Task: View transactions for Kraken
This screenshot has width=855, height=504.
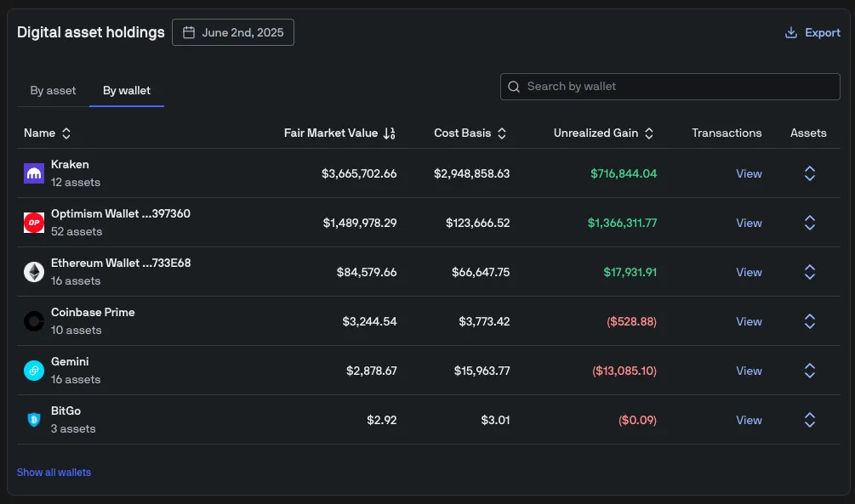Action: click(x=749, y=173)
